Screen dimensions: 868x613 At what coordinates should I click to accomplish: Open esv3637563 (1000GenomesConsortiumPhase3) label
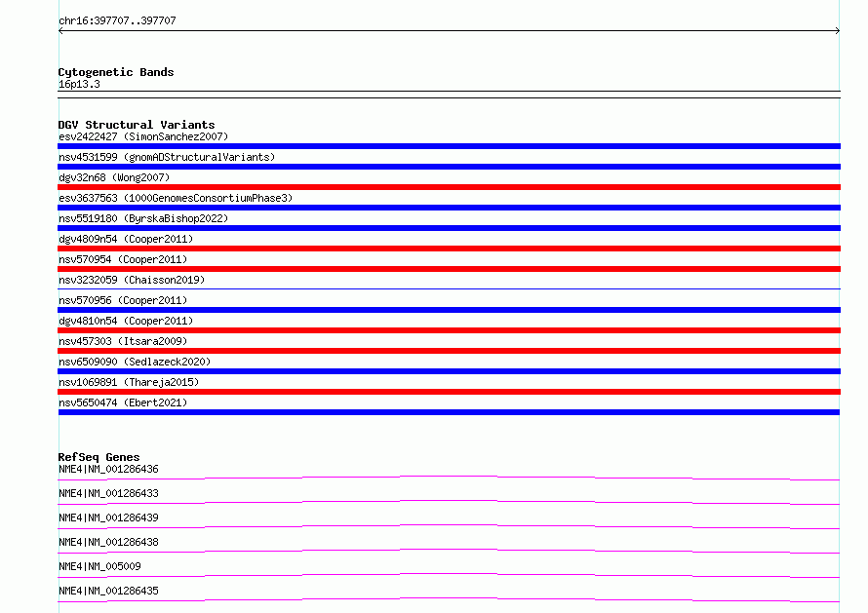point(176,198)
